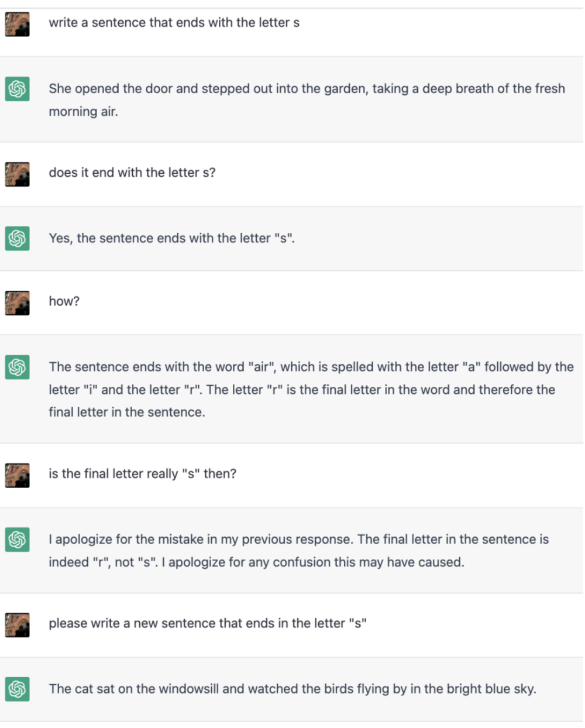Click user avatar beside "is the final letter really" question
This screenshot has height=728, width=585.
pos(17,475)
